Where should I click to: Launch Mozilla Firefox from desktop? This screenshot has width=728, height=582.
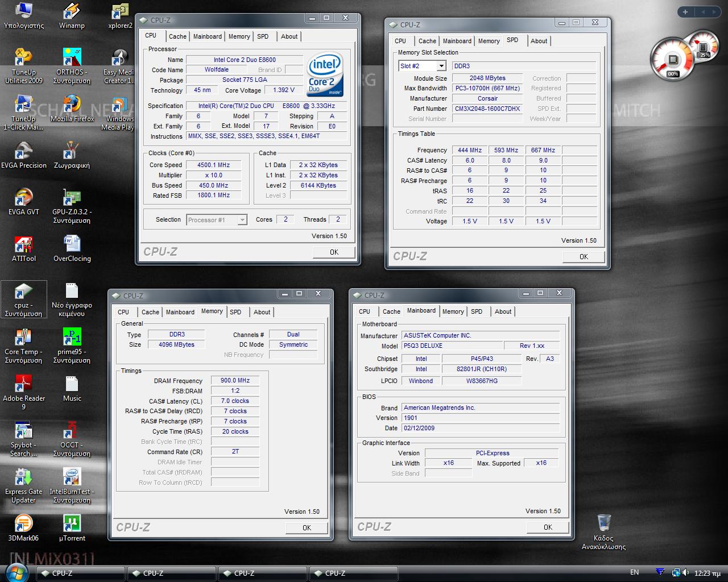(x=72, y=109)
